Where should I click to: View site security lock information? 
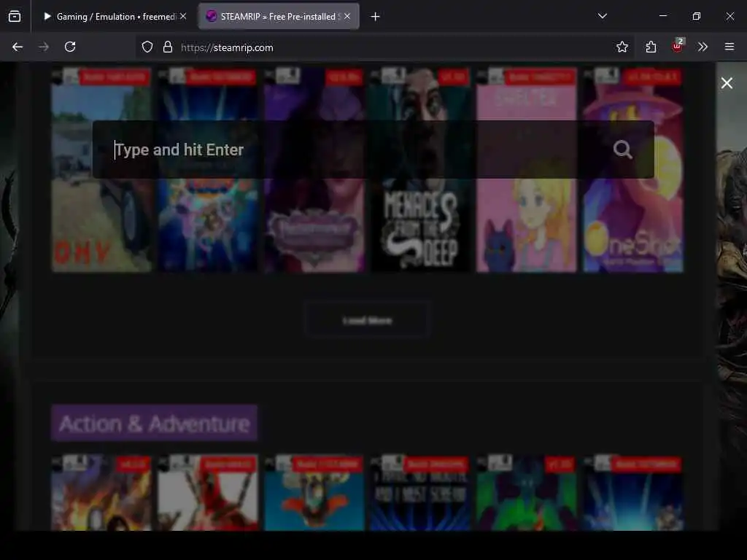pyautogui.click(x=168, y=47)
